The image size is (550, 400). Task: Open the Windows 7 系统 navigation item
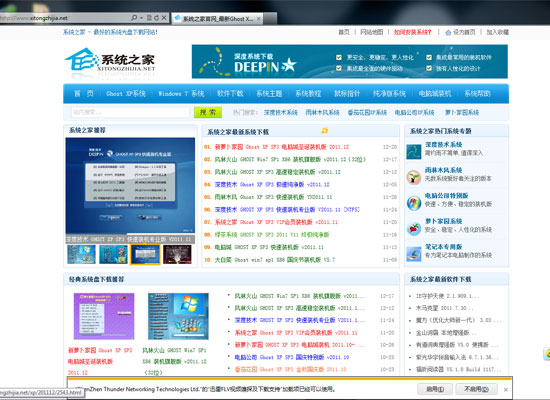(181, 94)
